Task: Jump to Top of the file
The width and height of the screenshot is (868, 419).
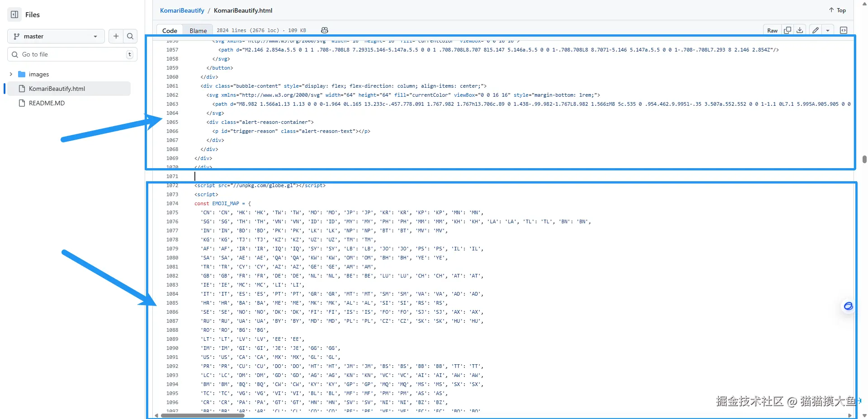Action: pos(837,10)
